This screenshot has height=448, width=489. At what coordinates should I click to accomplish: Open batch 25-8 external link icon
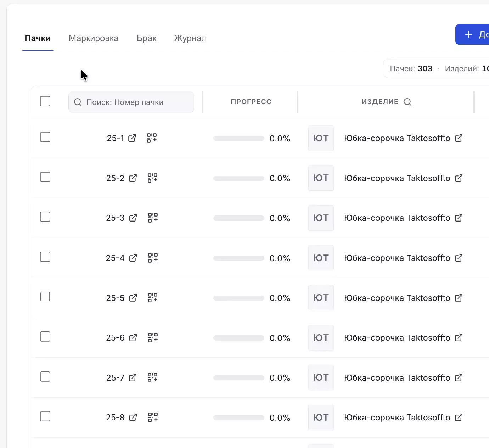point(133,418)
